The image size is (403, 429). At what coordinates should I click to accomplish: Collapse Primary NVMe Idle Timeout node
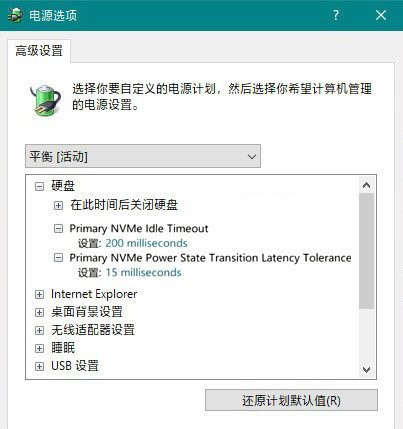[x=58, y=229]
